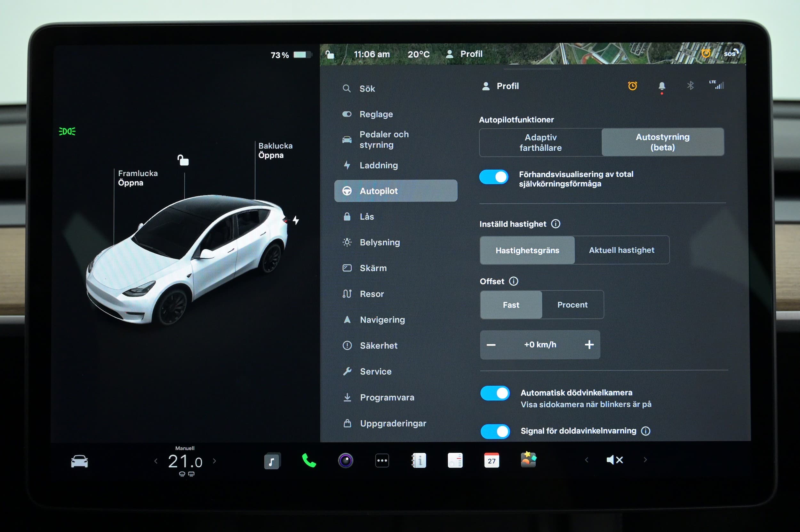The width and height of the screenshot is (800, 532).
Task: Lower volume with left chevron
Action: 587,460
